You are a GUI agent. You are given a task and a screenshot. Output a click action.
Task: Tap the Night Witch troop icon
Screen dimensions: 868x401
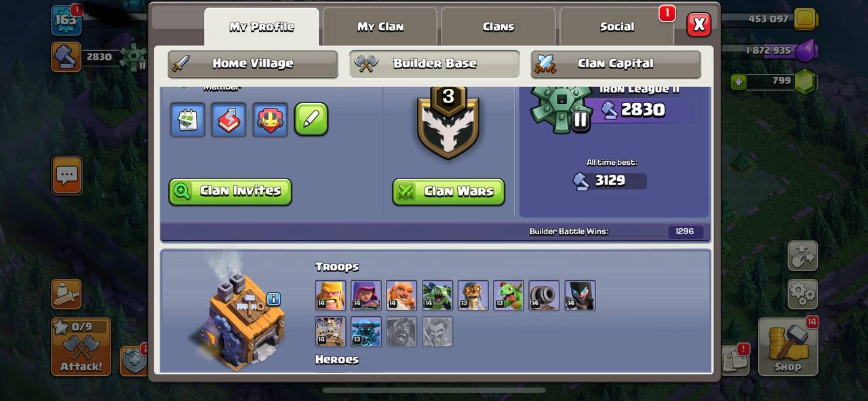point(580,296)
